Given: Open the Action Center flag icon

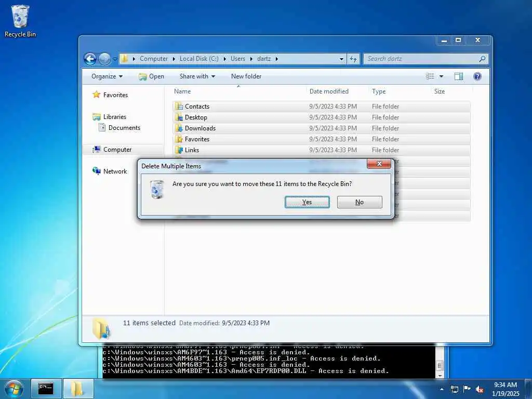Looking at the screenshot, I should (x=467, y=389).
